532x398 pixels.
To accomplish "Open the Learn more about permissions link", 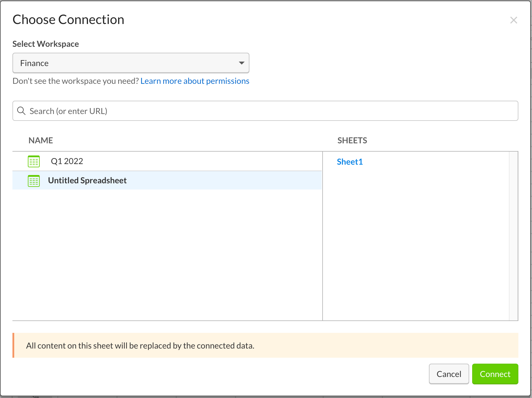I will 195,81.
